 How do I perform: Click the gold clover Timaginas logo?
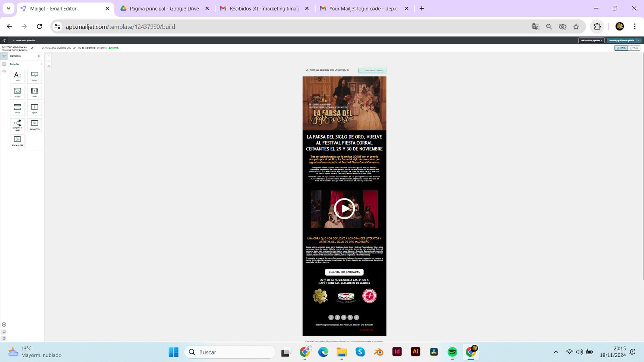pyautogui.click(x=320, y=296)
